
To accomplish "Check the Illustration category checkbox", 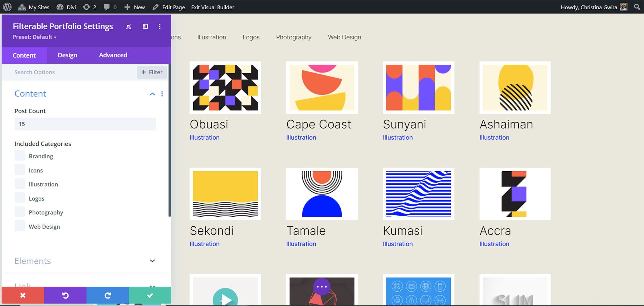I will coord(20,184).
